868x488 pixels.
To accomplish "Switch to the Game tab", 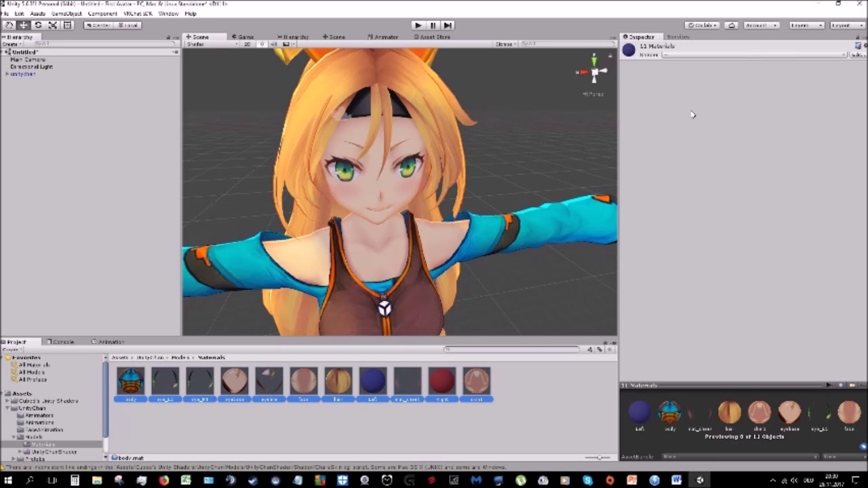I will tap(243, 37).
